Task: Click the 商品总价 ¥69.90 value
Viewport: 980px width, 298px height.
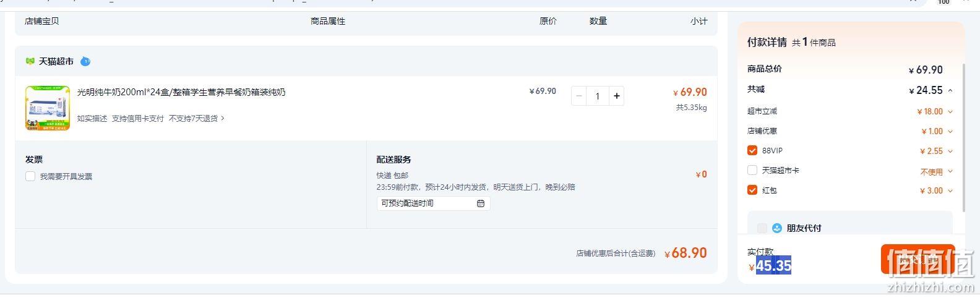Action: pyautogui.click(x=926, y=70)
